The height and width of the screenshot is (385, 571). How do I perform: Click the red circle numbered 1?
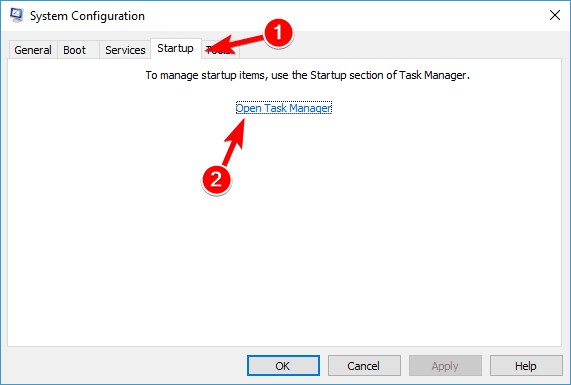point(278,33)
